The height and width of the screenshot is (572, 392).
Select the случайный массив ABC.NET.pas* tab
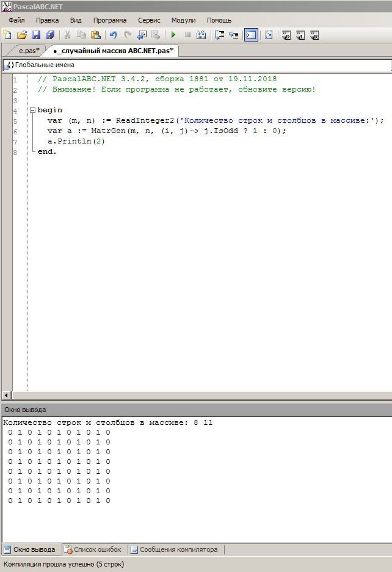coord(114,50)
